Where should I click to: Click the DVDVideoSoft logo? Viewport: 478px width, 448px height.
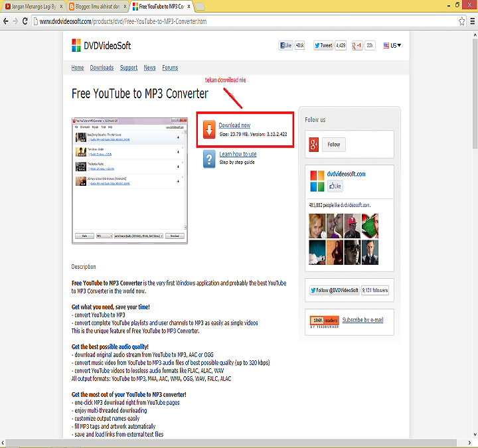101,45
